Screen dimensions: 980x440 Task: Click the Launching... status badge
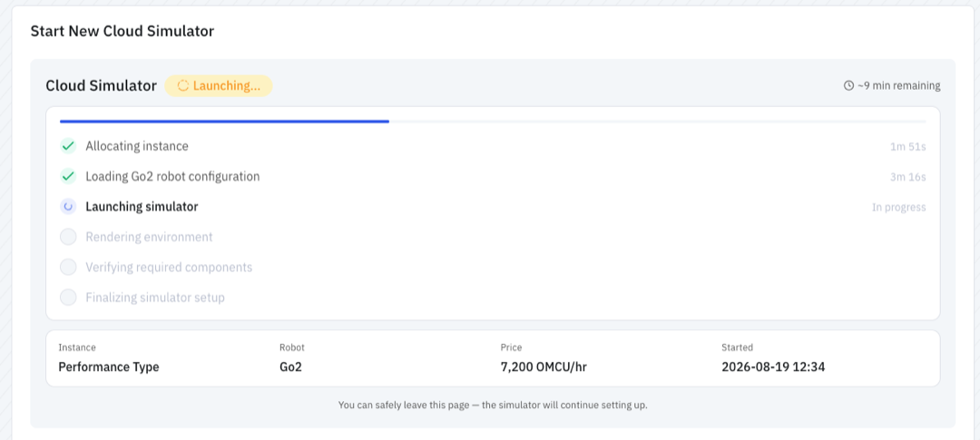[219, 85]
